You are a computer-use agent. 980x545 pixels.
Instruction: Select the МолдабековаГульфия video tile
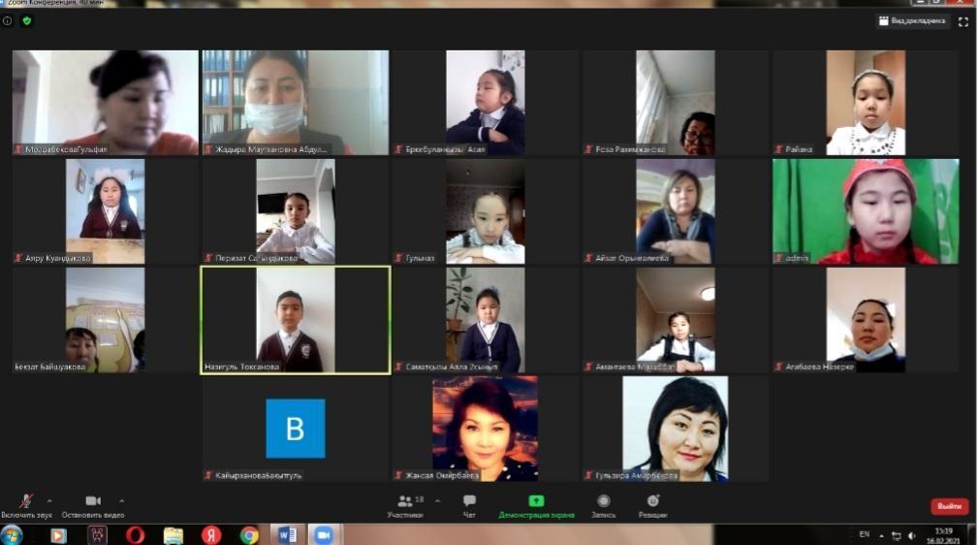[105, 103]
